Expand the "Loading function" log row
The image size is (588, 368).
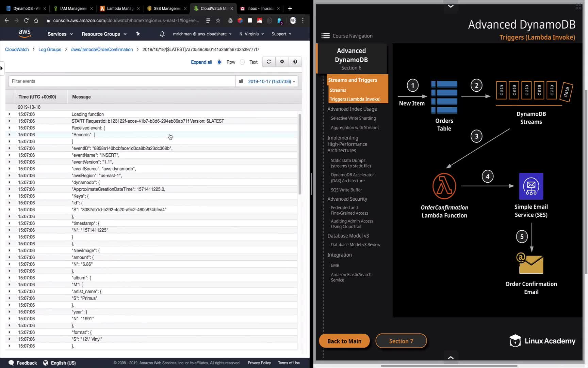[x=9, y=114]
